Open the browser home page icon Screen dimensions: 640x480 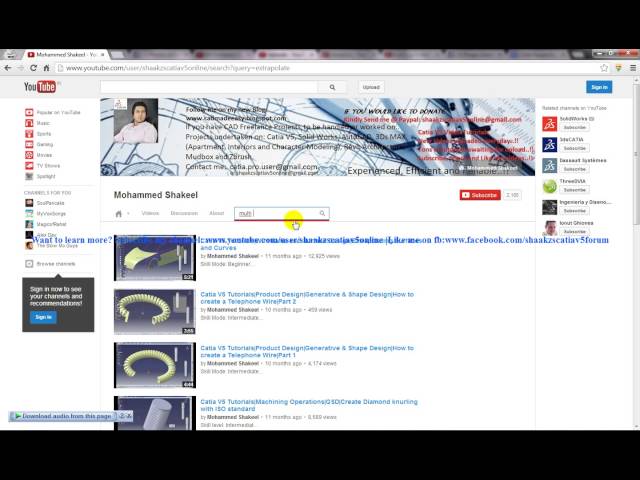[46, 68]
